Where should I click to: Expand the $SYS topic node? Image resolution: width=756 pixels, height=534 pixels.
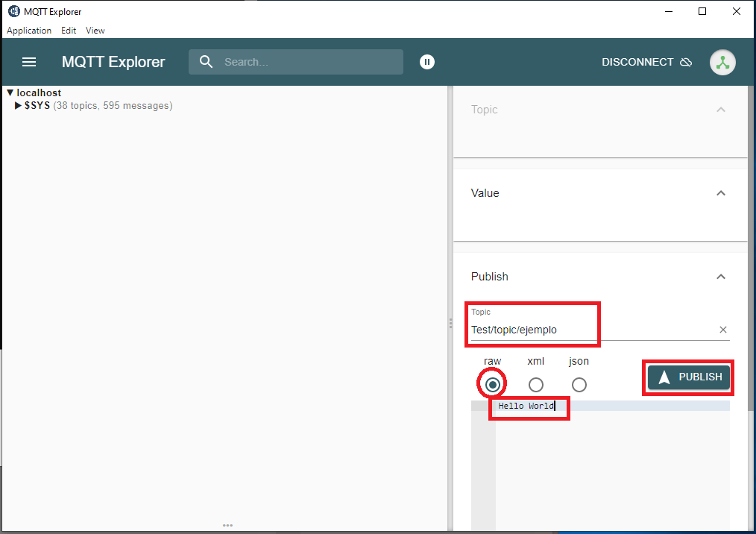(x=18, y=106)
